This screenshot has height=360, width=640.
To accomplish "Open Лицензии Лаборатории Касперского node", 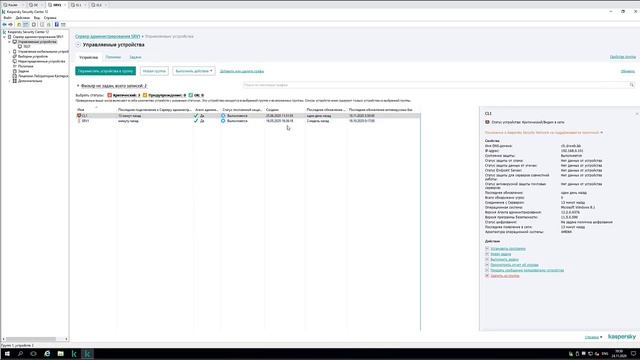I will [x=43, y=76].
